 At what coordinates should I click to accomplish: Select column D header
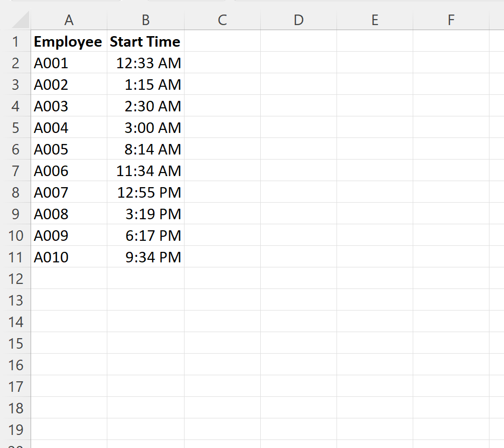pyautogui.click(x=298, y=20)
